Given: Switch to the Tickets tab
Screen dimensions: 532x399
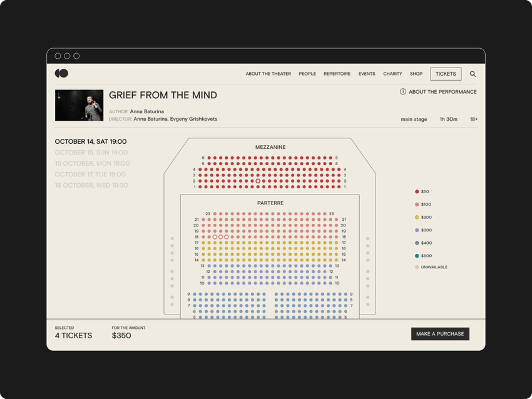Looking at the screenshot, I should (446, 74).
